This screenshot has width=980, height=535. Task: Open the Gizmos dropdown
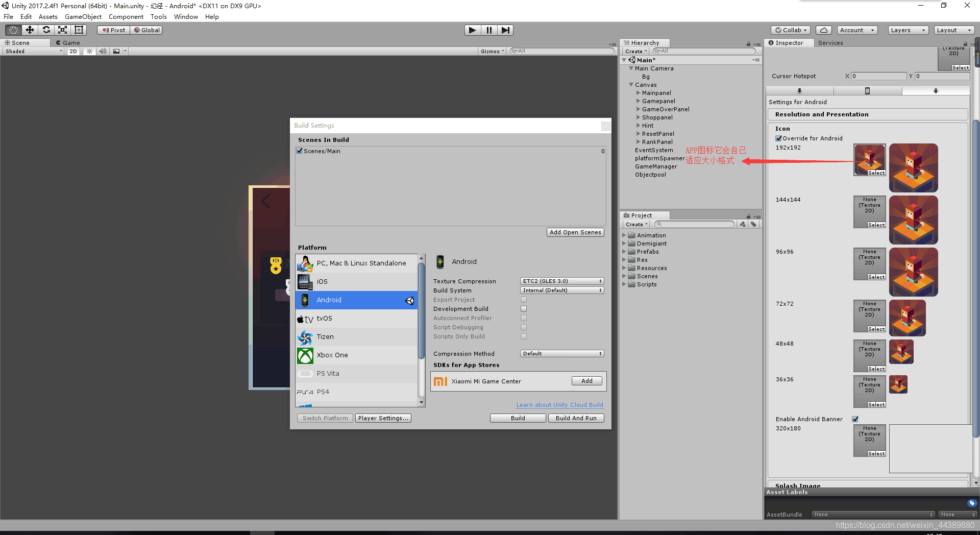point(493,51)
